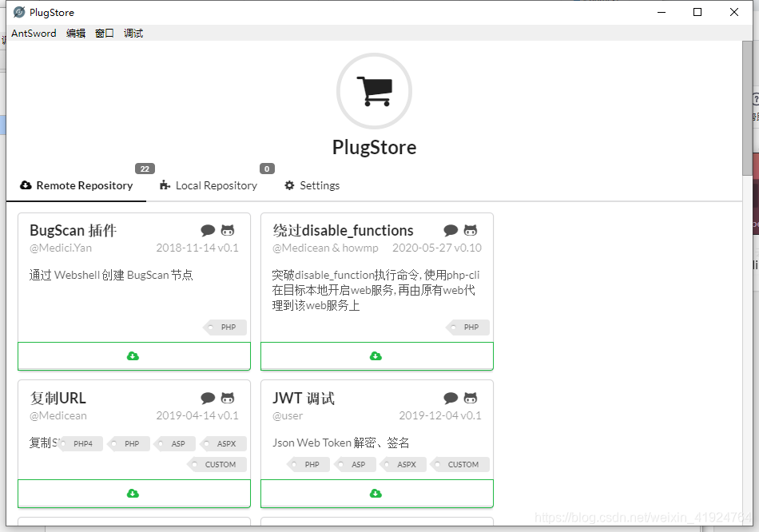Click the BugScan 插件 title
Image resolution: width=759 pixels, height=532 pixels.
[73, 230]
